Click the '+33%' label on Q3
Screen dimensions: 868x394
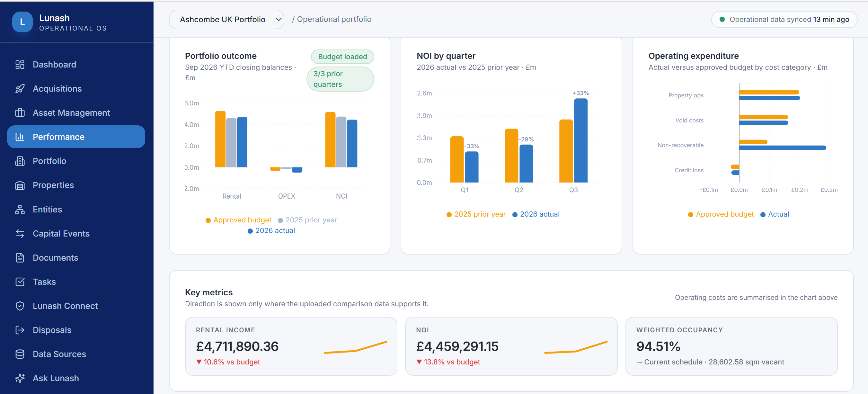pos(580,93)
